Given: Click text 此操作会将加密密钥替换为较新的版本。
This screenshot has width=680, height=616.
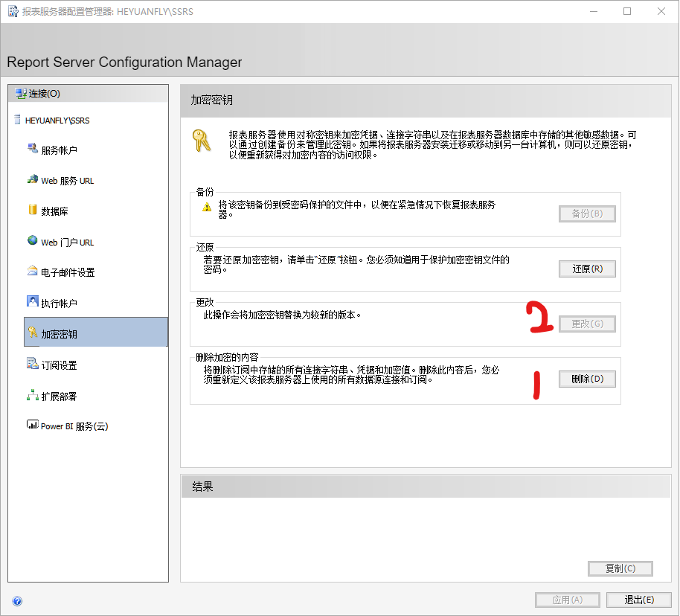Looking at the screenshot, I should [x=282, y=315].
